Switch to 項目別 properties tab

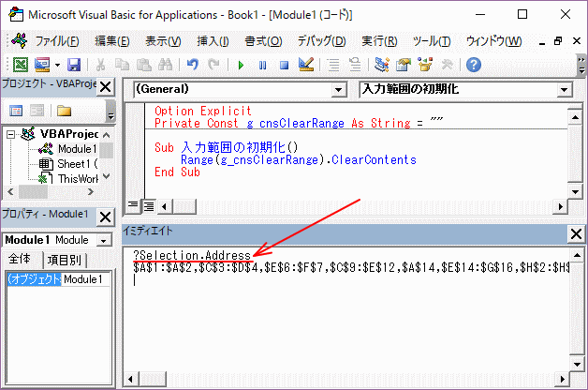[64, 260]
